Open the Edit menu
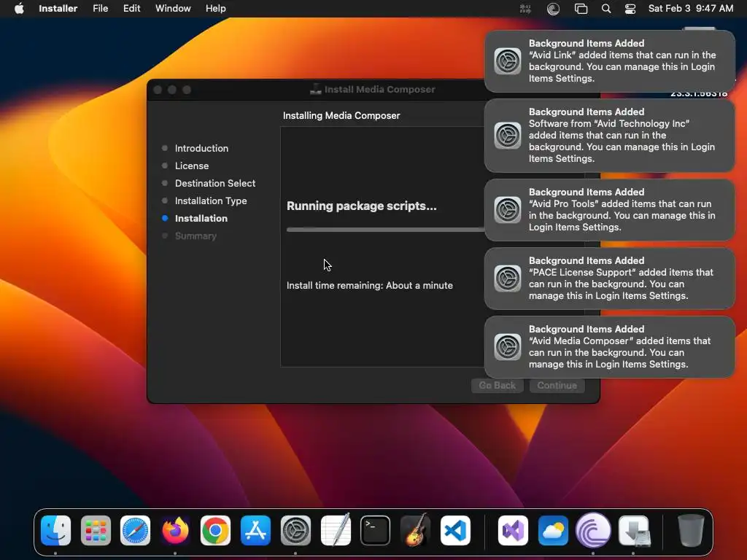The height and width of the screenshot is (560, 747). tap(131, 9)
